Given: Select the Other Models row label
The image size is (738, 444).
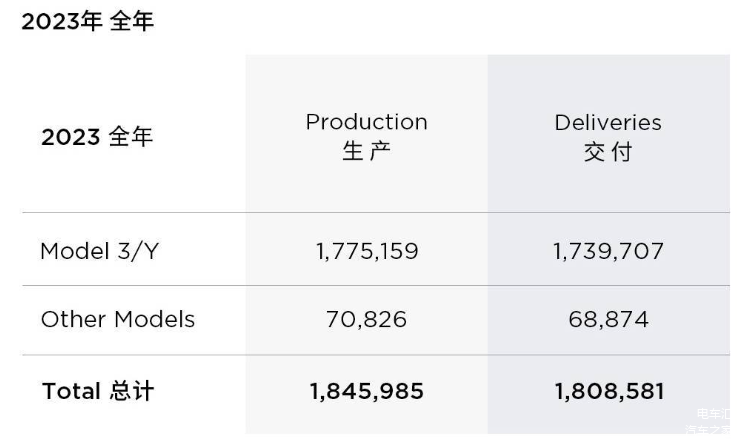Looking at the screenshot, I should click(x=117, y=320).
